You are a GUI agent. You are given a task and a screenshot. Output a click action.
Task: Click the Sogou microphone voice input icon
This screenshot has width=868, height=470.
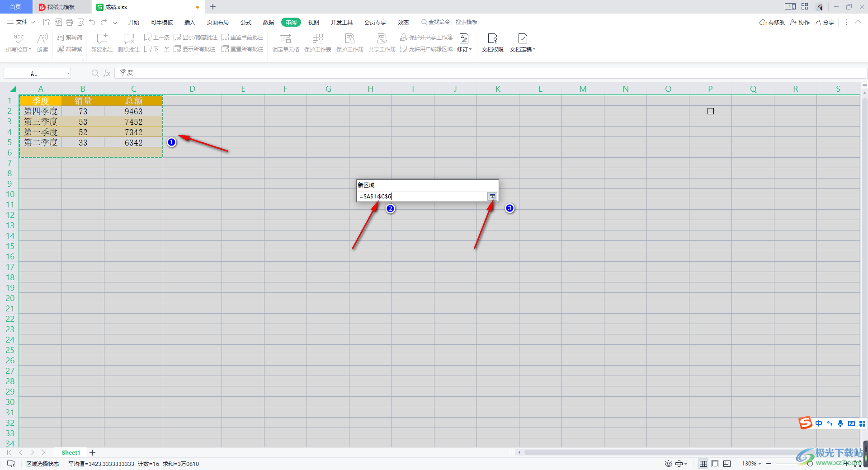(840, 423)
